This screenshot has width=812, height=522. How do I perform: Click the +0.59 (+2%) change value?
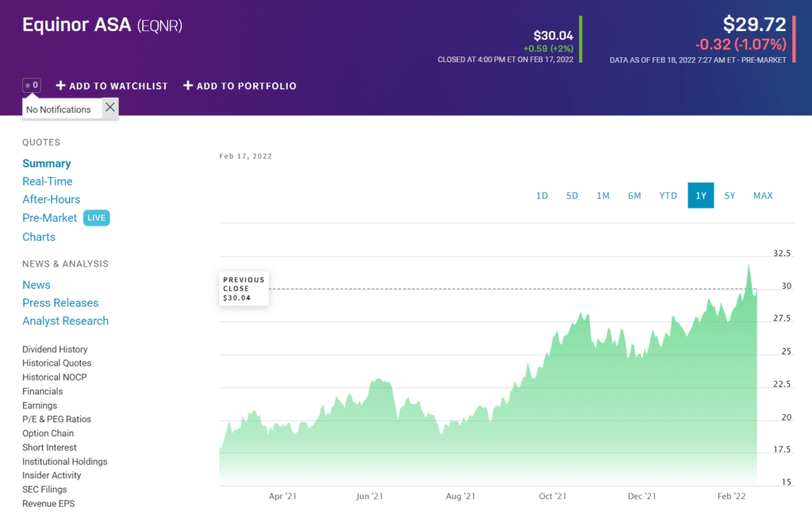549,48
